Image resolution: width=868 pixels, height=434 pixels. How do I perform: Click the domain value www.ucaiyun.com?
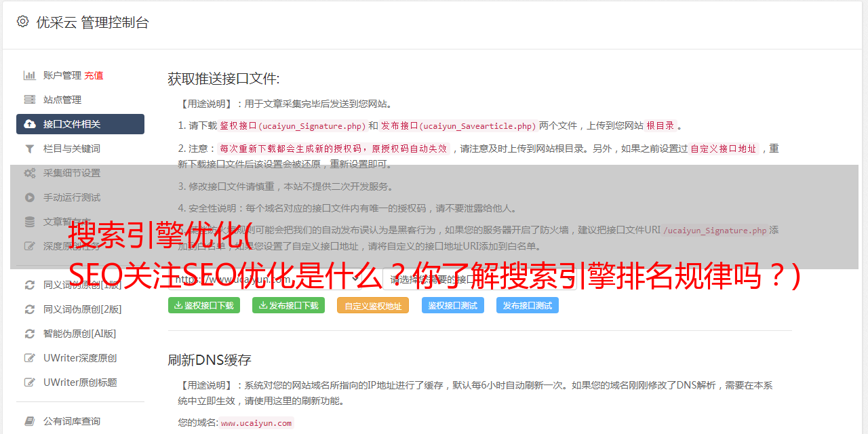[x=256, y=423]
